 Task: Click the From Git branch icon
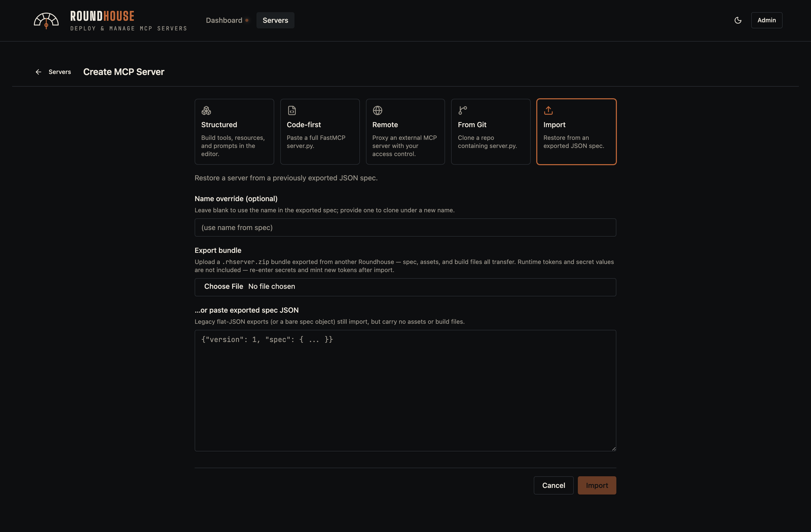[x=463, y=110]
